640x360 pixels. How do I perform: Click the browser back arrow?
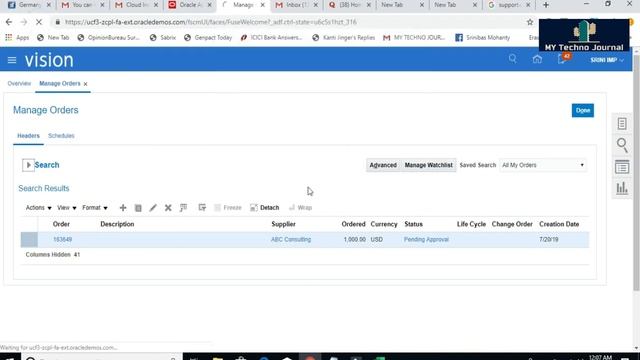point(9,22)
